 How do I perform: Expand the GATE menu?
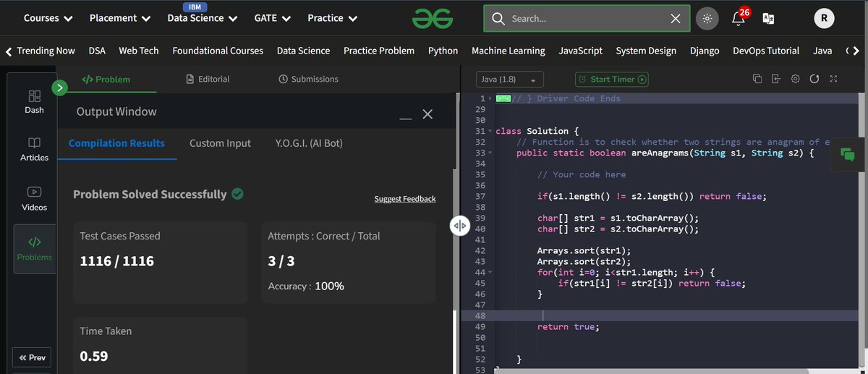(x=273, y=18)
